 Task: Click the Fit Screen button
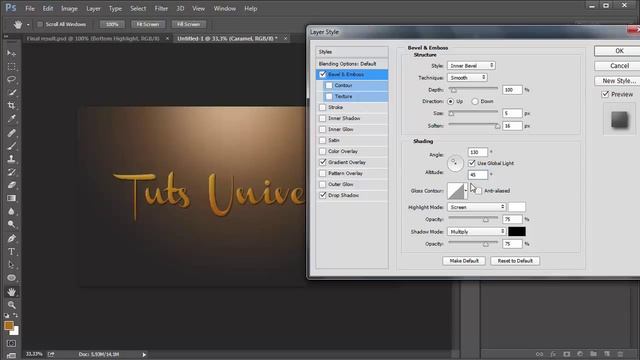pyautogui.click(x=148, y=24)
